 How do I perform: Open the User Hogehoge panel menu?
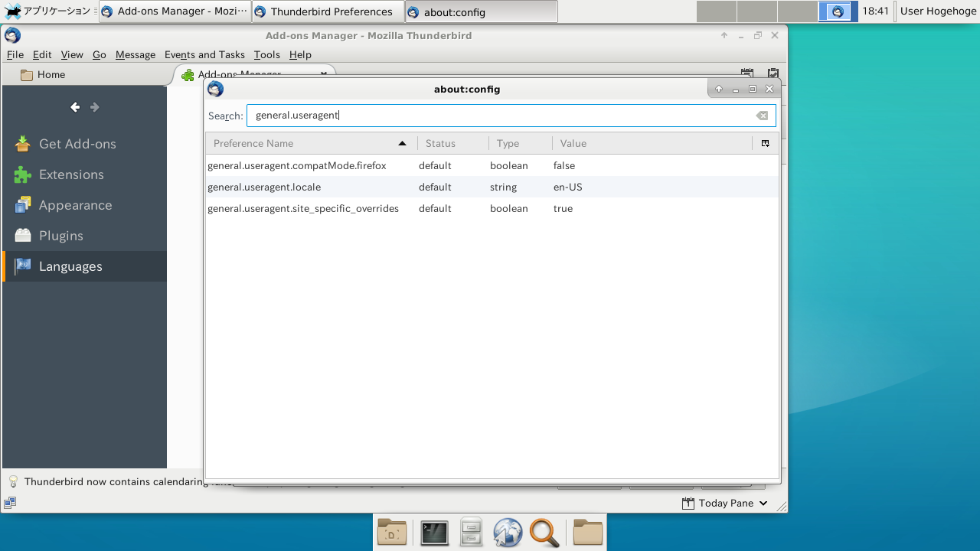938,11
